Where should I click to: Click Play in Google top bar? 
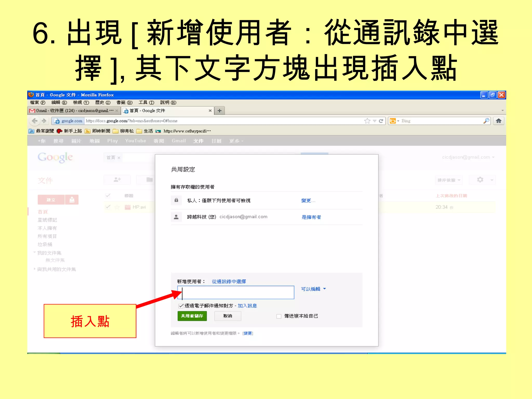point(112,141)
